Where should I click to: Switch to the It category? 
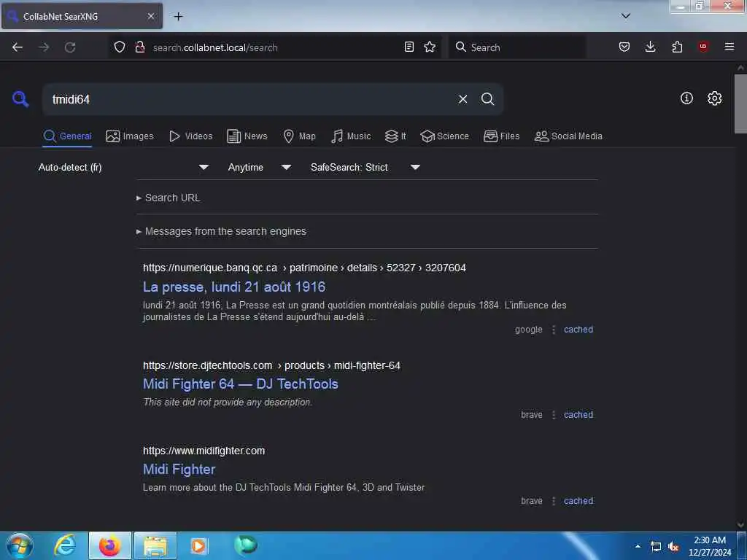point(395,136)
